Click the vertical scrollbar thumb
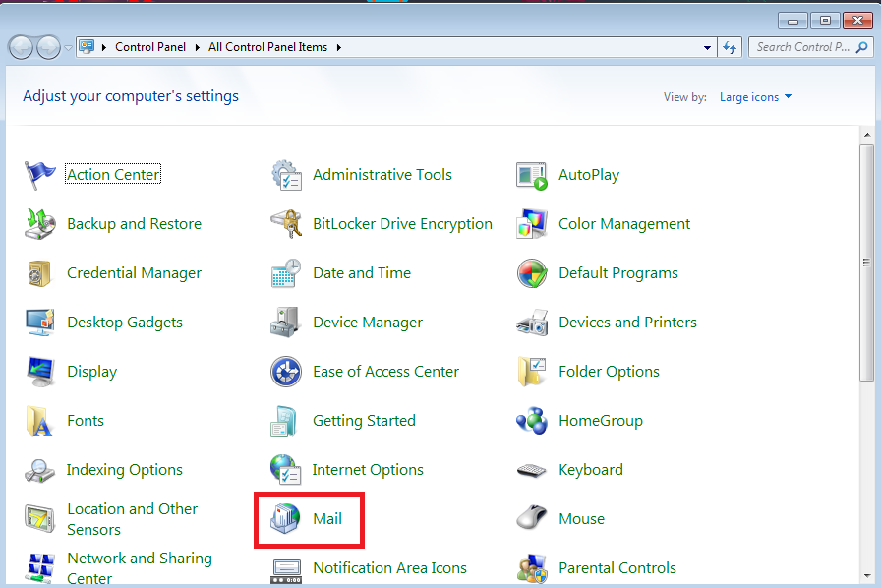This screenshot has height=588, width=881. click(867, 263)
